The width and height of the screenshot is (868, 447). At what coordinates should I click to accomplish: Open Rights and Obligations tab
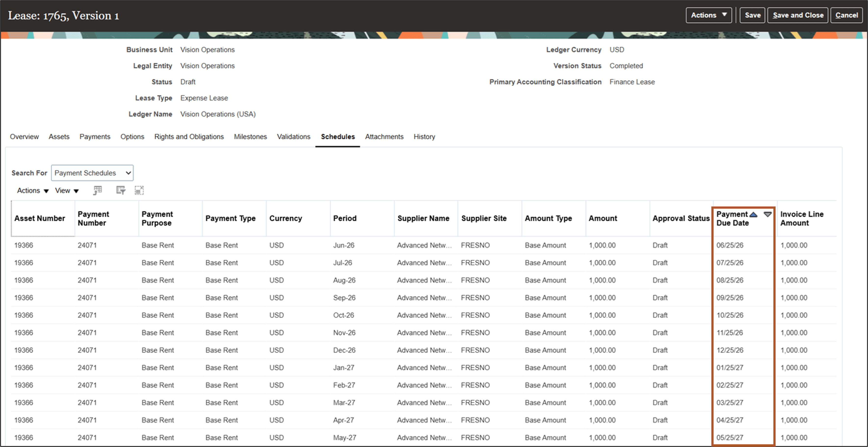(x=189, y=137)
